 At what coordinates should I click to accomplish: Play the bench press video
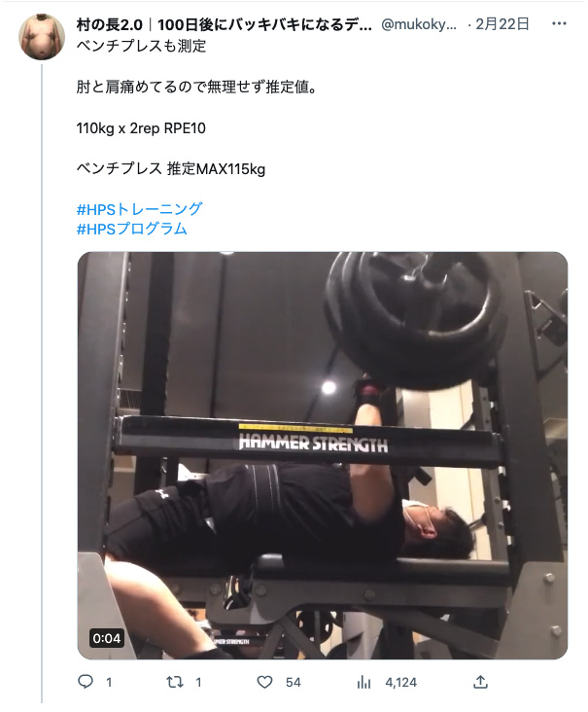[323, 455]
